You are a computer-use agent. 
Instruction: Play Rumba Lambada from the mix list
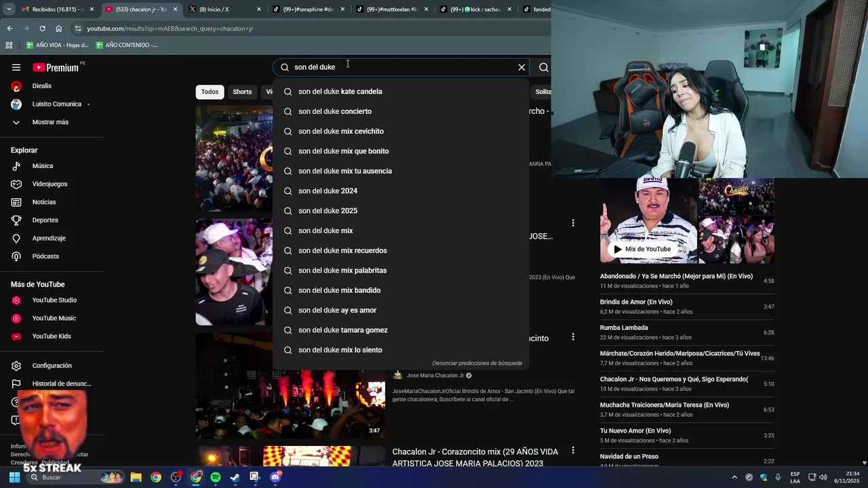(687, 332)
